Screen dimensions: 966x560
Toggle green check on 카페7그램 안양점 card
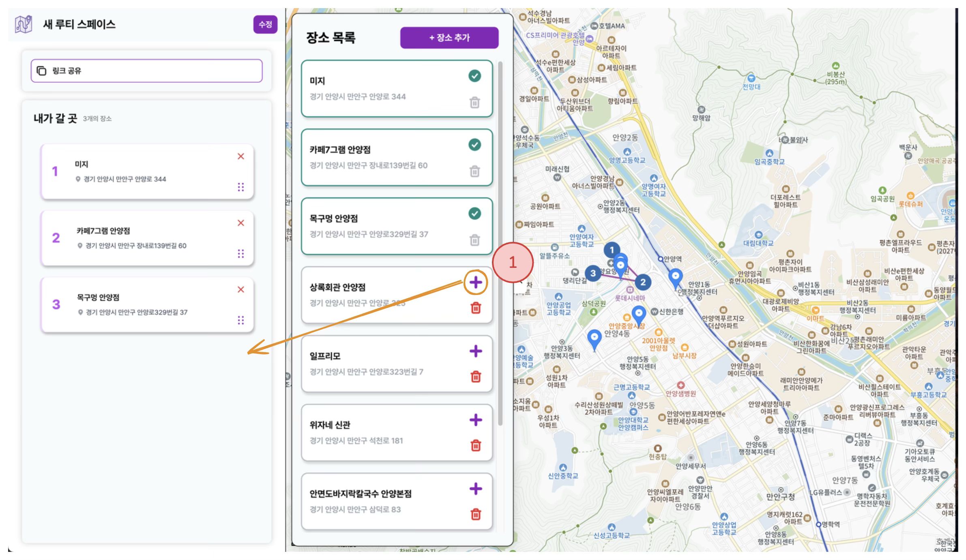pos(474,145)
